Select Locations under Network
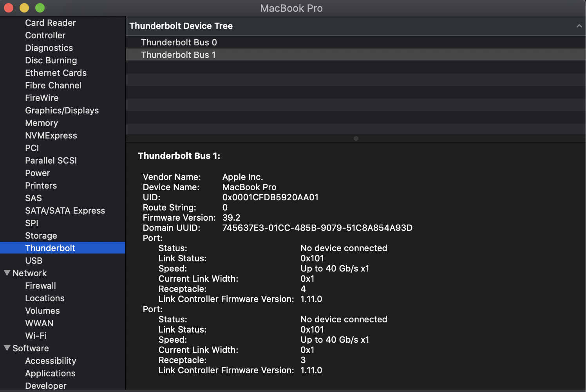This screenshot has width=586, height=392. 45,298
